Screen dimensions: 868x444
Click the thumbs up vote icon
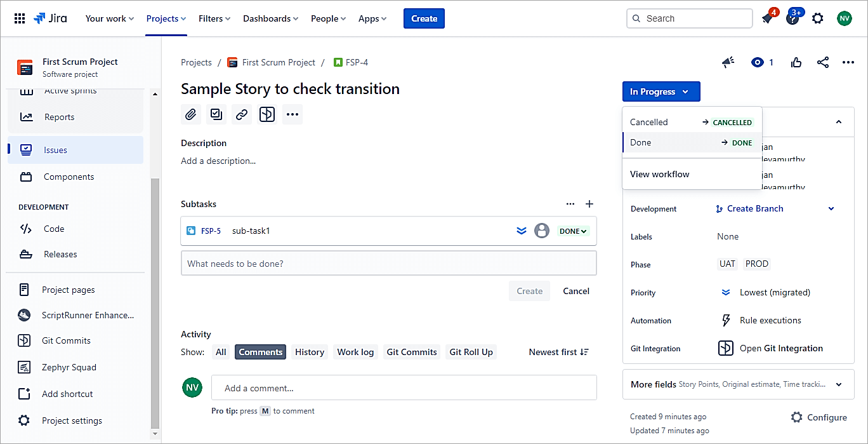[796, 62]
